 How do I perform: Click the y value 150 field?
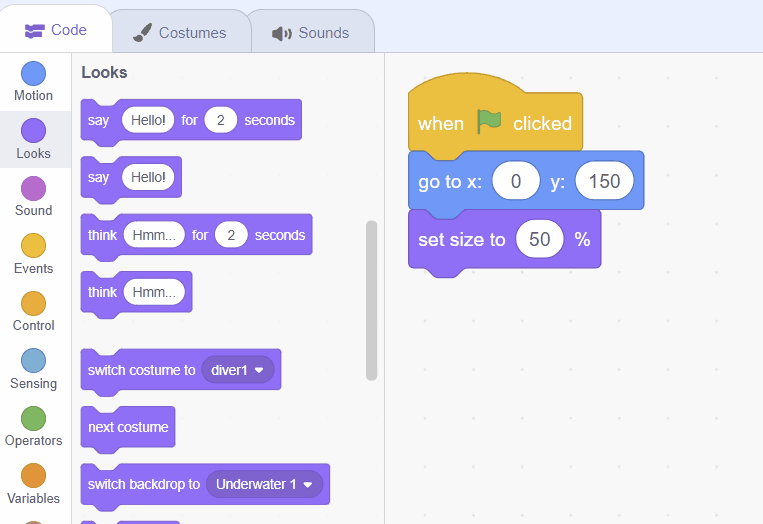click(604, 182)
